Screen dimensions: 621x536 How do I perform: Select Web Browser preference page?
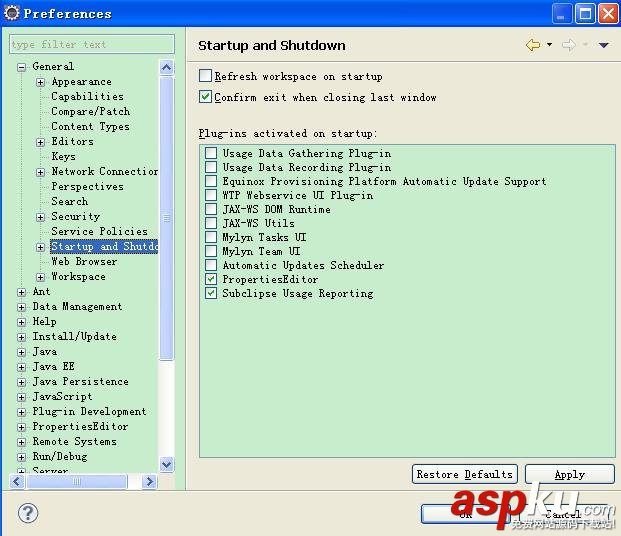(x=84, y=261)
